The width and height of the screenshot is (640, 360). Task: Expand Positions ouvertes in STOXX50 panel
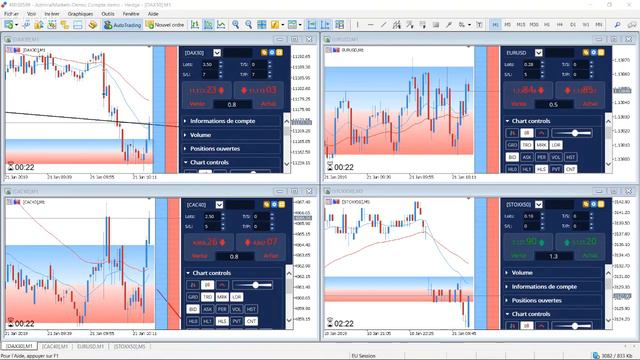553,300
